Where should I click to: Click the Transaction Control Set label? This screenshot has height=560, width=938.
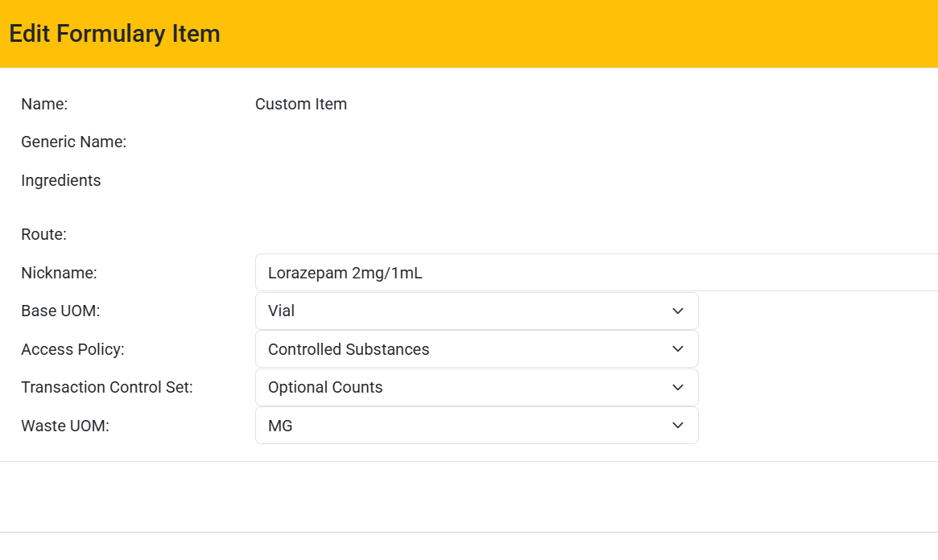coord(106,387)
